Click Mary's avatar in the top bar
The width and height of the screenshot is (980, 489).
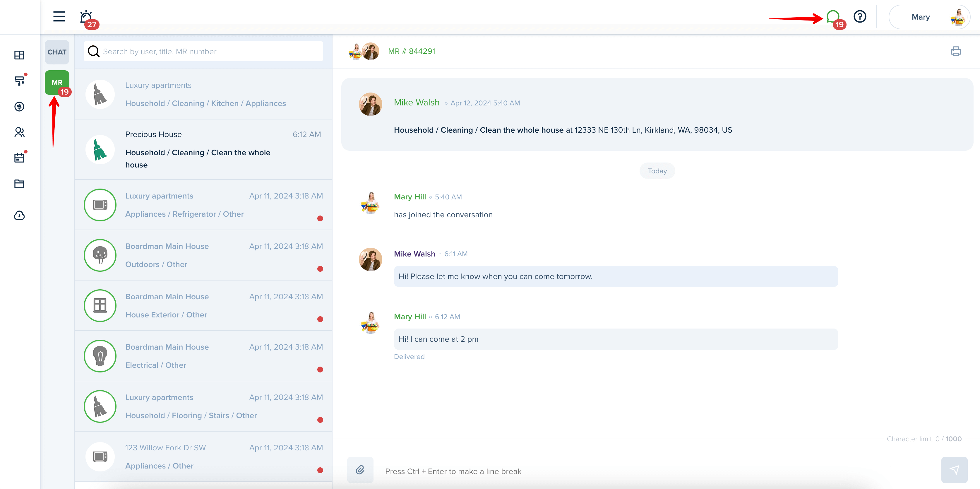(957, 17)
